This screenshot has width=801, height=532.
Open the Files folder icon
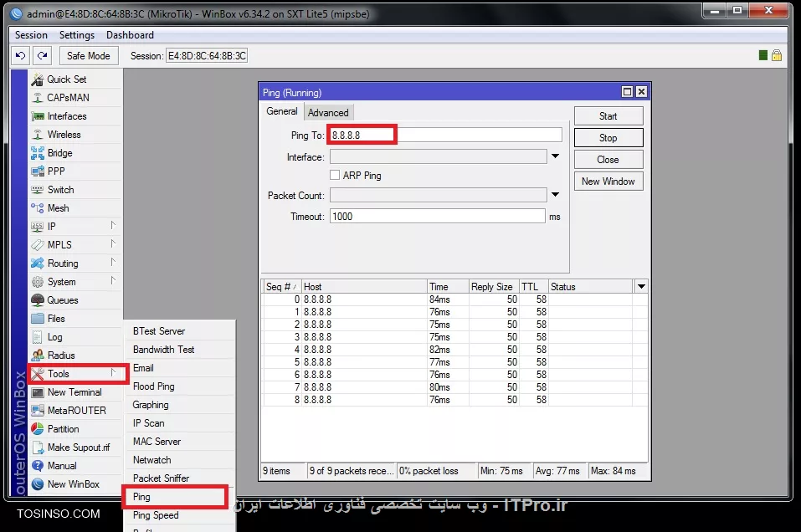38,319
